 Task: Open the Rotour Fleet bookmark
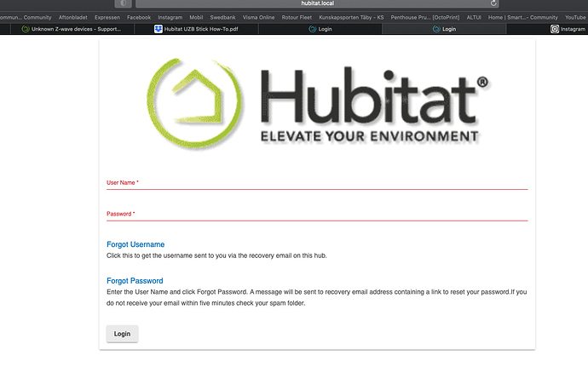point(297,17)
